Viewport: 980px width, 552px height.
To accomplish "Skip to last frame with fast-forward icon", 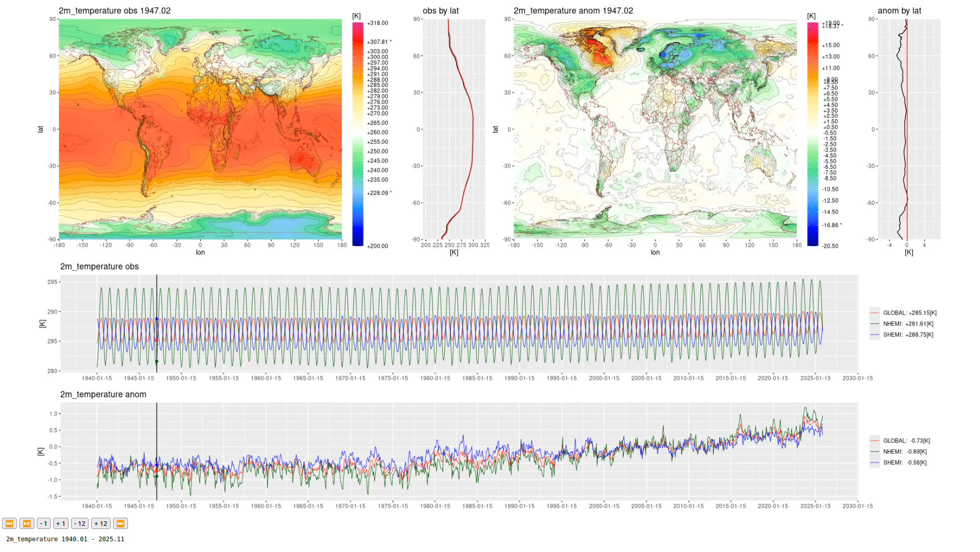I will (120, 523).
